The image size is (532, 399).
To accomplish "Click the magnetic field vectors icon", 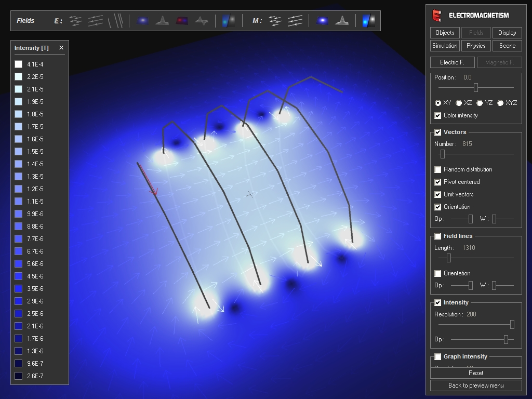I will [275, 21].
